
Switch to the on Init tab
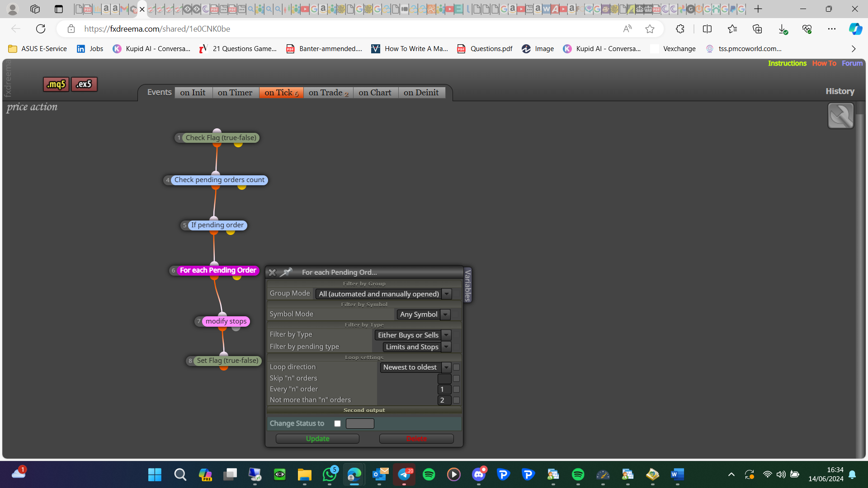click(x=193, y=93)
